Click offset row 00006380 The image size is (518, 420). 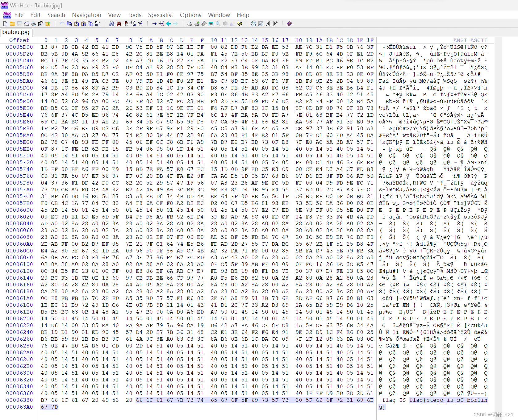click(x=19, y=400)
